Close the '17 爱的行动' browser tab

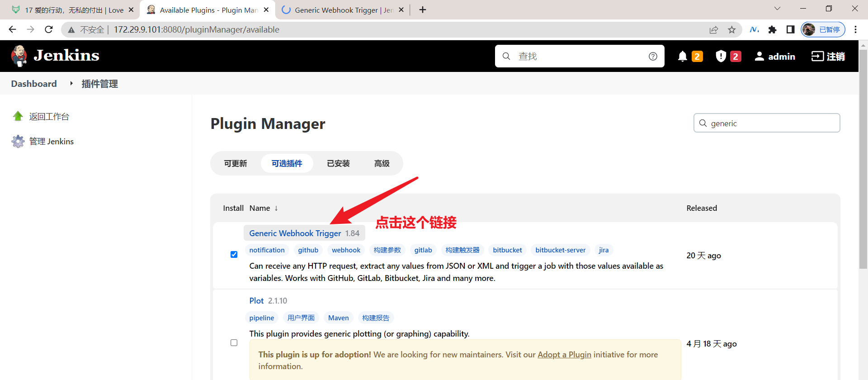pyautogui.click(x=131, y=9)
